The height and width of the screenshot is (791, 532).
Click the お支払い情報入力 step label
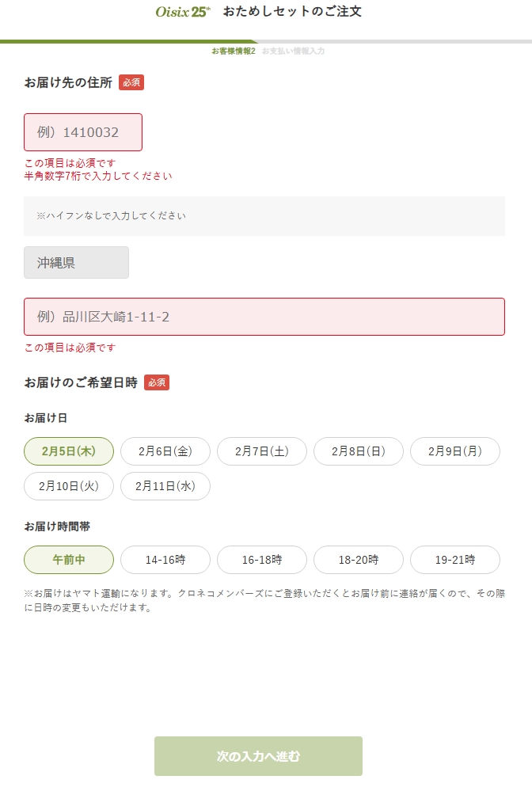293,51
